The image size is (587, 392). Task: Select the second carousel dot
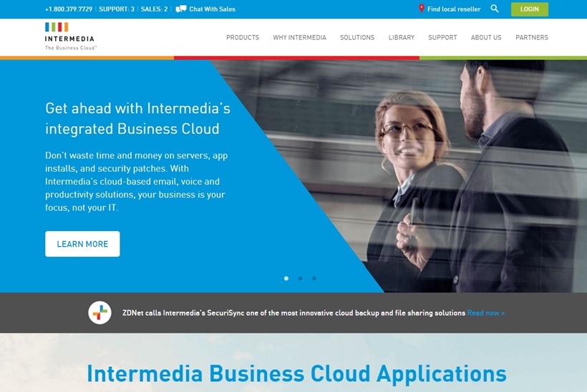click(300, 278)
